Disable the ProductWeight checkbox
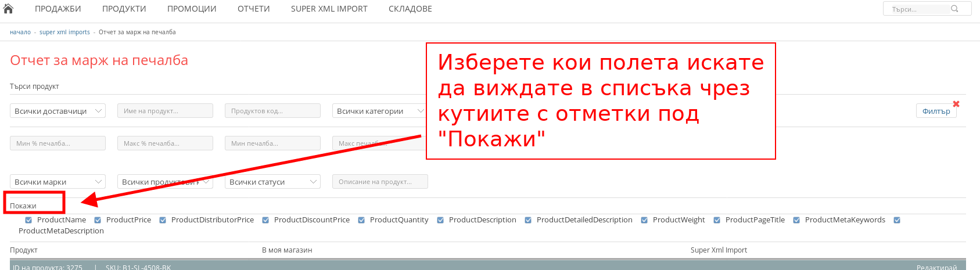The image size is (980, 270). (644, 220)
